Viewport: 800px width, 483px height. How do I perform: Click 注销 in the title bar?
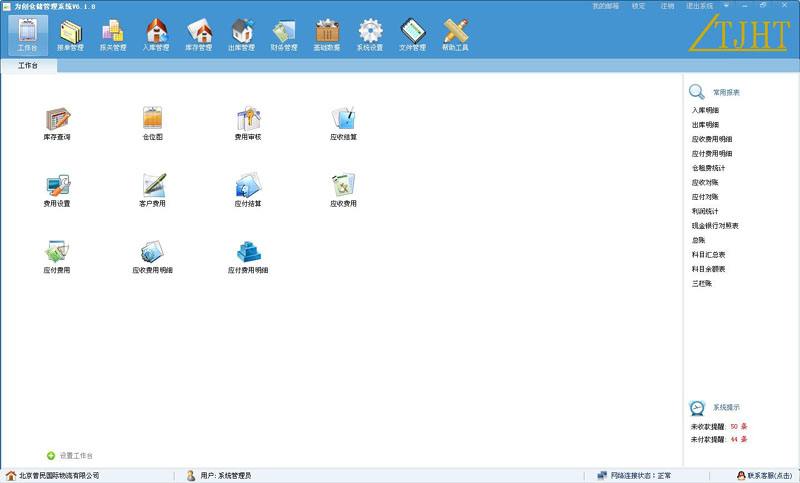pyautogui.click(x=667, y=6)
